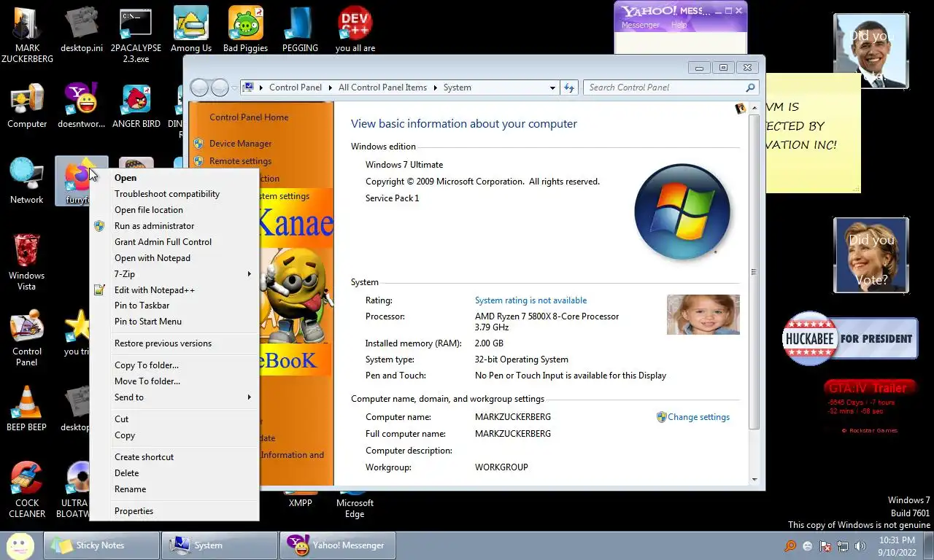Choose Create shortcut in context menu
Viewport: 934px width, 560px height.
point(174,457)
